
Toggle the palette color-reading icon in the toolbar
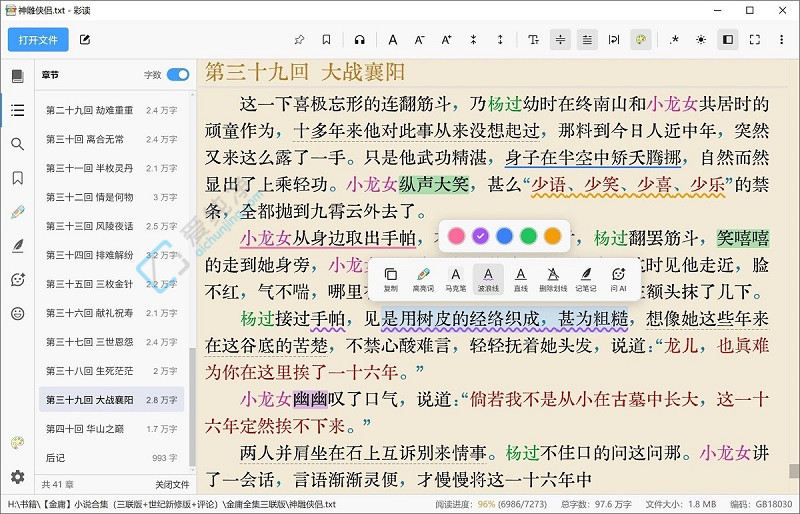[x=641, y=40]
